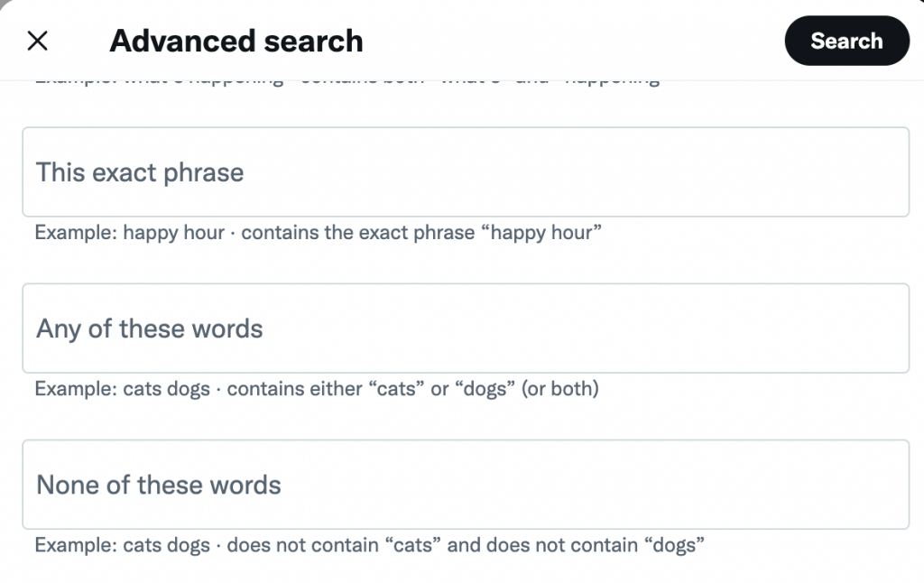Tap the dark Search pill button
The image size is (924, 583).
point(846,41)
